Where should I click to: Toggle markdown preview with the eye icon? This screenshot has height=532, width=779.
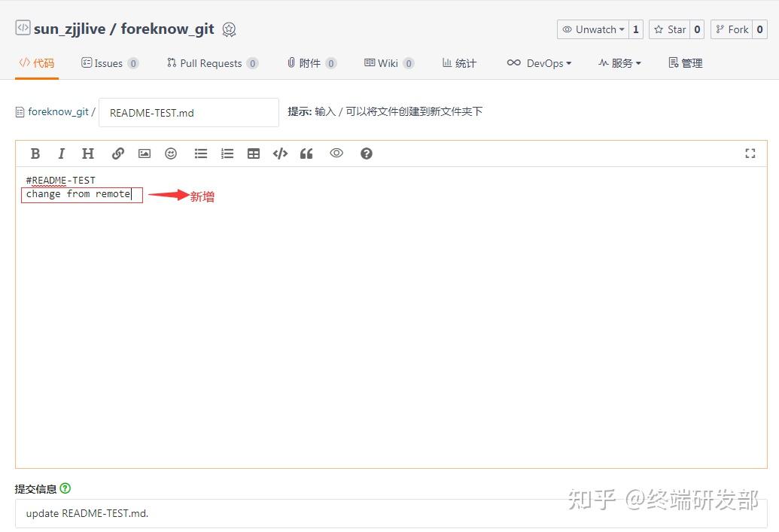tap(336, 154)
